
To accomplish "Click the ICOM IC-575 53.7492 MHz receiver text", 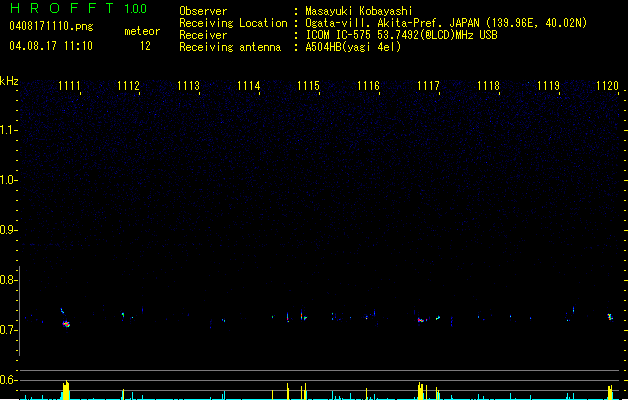I will (401, 35).
